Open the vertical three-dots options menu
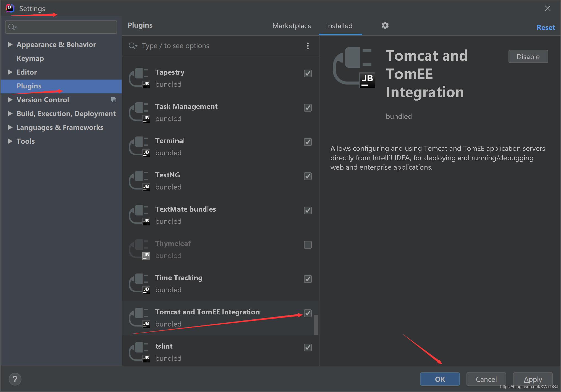 click(x=308, y=46)
